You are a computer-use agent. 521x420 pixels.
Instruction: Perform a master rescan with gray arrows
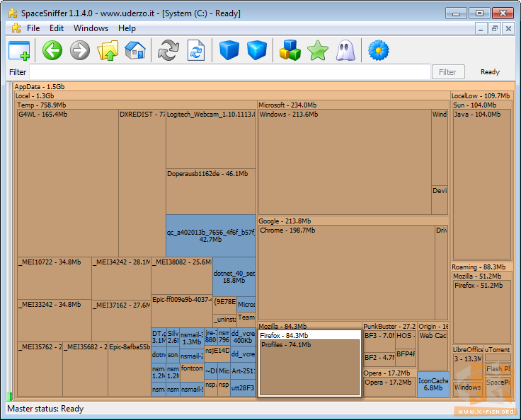168,50
